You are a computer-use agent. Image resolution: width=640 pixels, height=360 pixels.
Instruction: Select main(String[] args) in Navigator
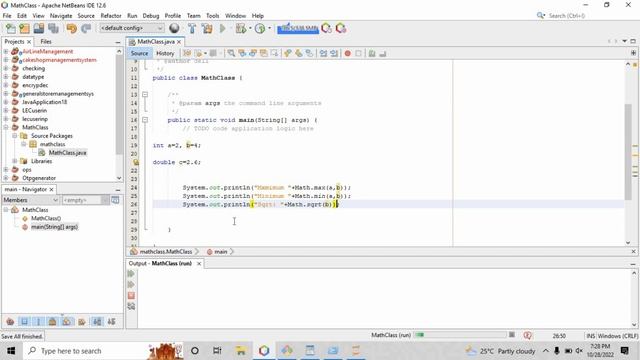tap(54, 227)
